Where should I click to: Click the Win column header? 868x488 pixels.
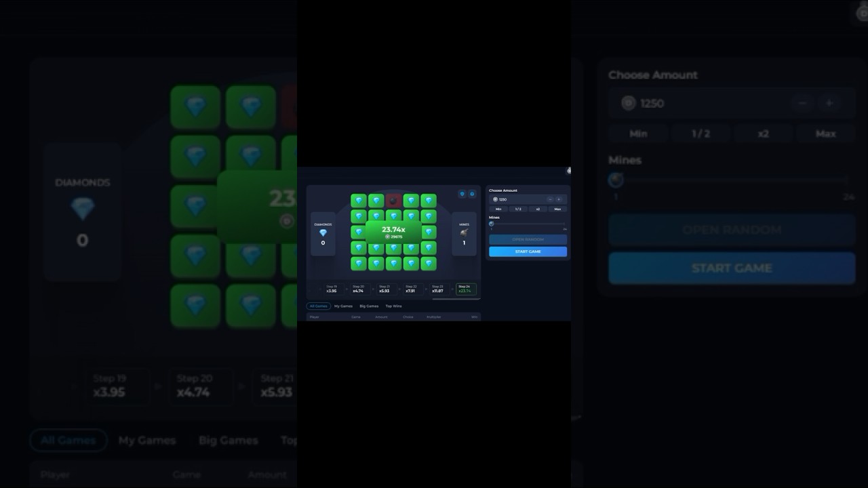pyautogui.click(x=474, y=317)
